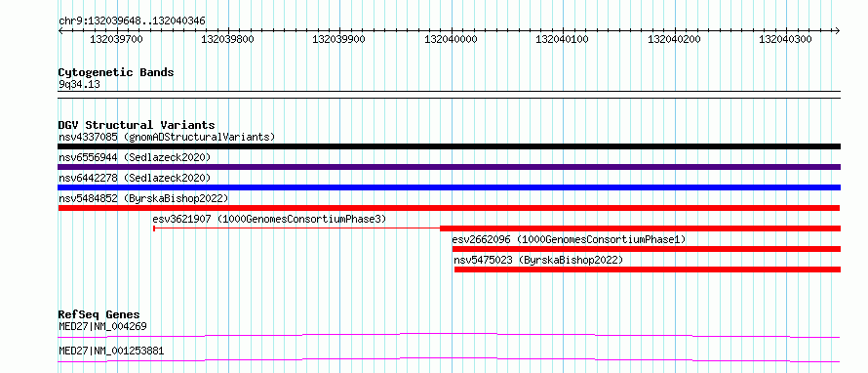Click ruler position 132039700
This screenshot has width=868, height=373.
[x=116, y=39]
